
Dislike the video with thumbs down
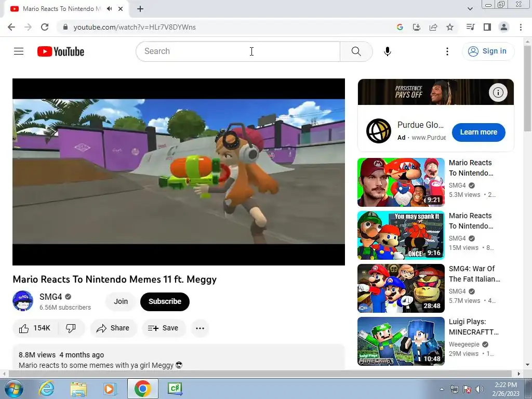click(x=71, y=328)
